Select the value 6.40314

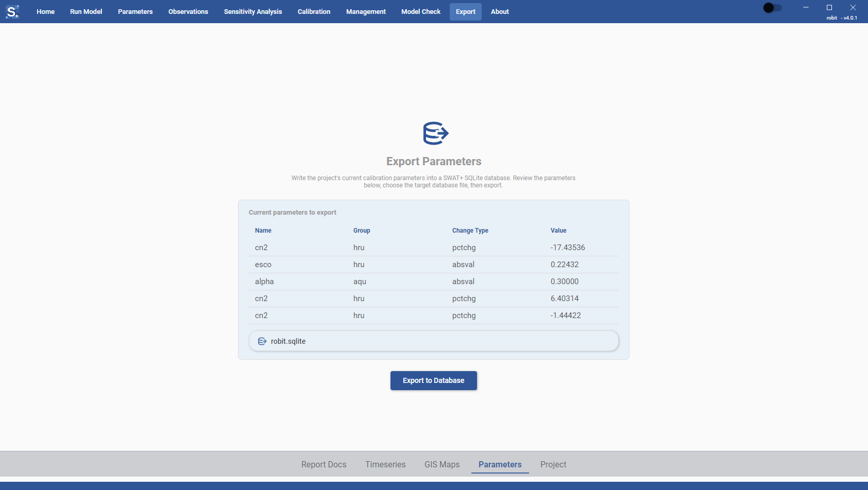(x=565, y=299)
